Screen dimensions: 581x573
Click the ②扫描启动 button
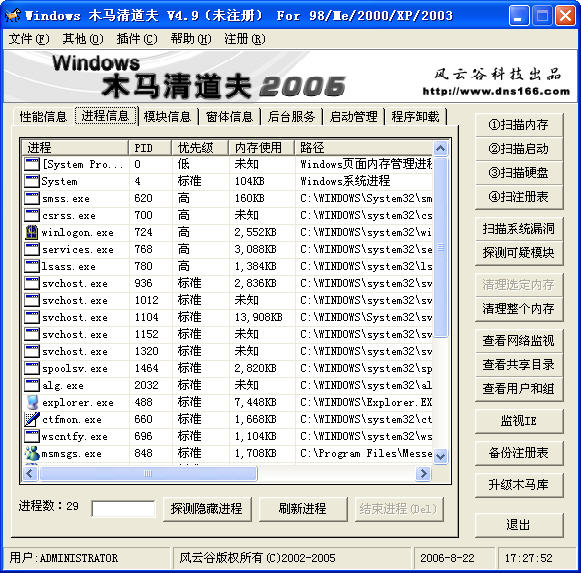(x=519, y=149)
